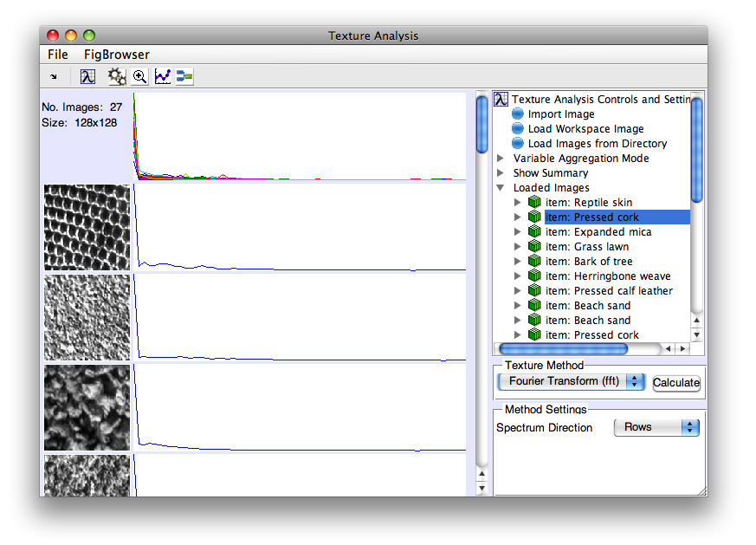This screenshot has height=545, width=756.
Task: Expand the Show Summary node
Action: [x=501, y=173]
